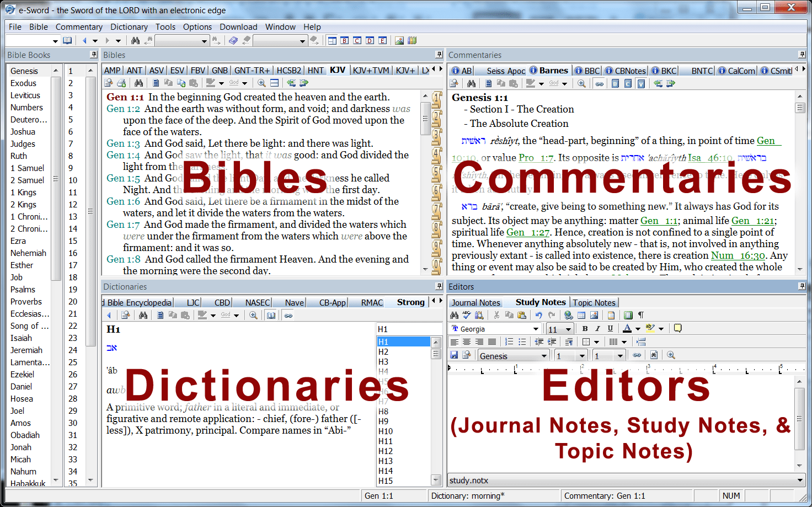Open the main toolbar Bible reference dropdown

[55, 41]
